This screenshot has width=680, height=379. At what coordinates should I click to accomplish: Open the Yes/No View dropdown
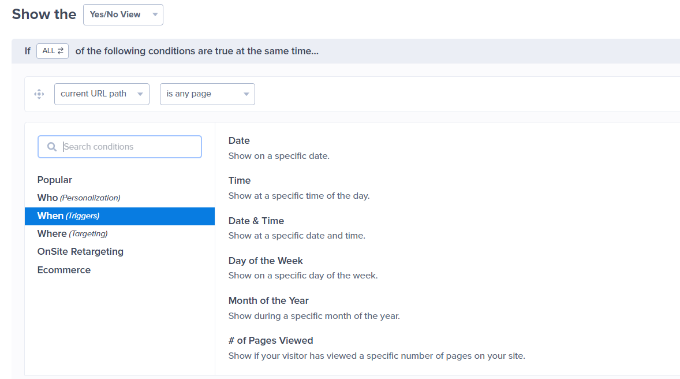tap(123, 15)
